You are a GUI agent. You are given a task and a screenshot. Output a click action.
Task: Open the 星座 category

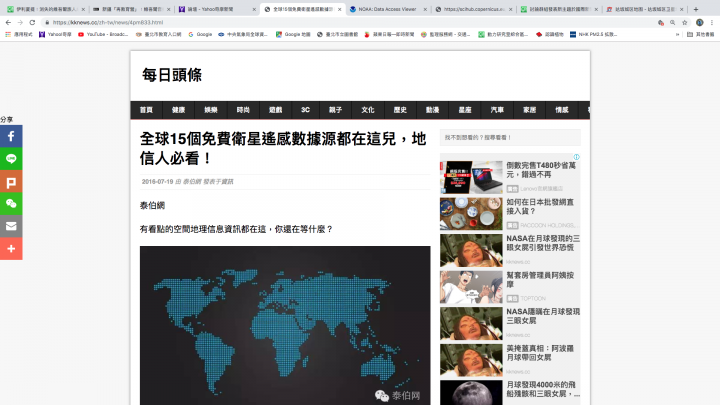465,110
